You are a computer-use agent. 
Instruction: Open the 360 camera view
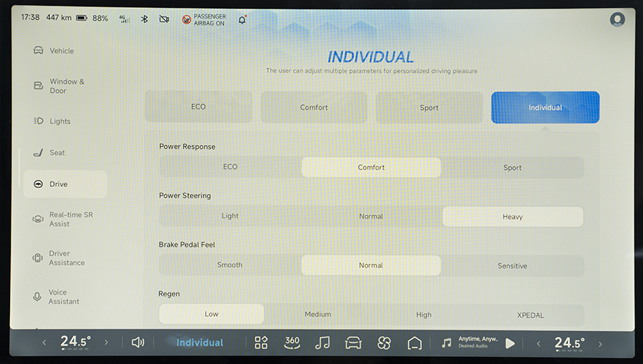[292, 343]
